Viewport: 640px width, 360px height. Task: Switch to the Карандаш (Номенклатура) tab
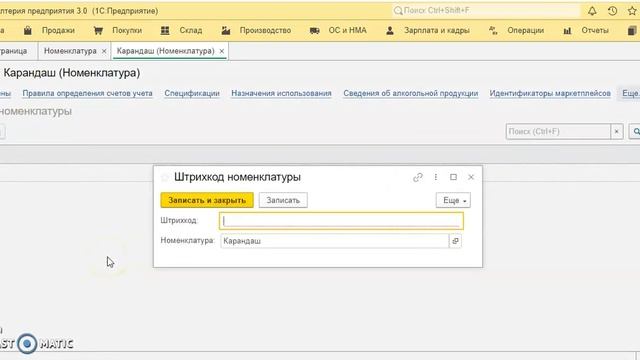(165, 51)
